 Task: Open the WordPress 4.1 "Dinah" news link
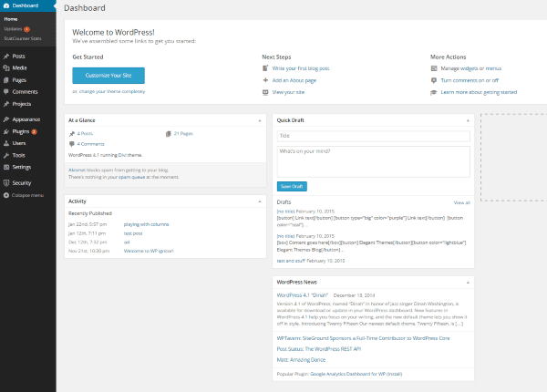point(303,295)
